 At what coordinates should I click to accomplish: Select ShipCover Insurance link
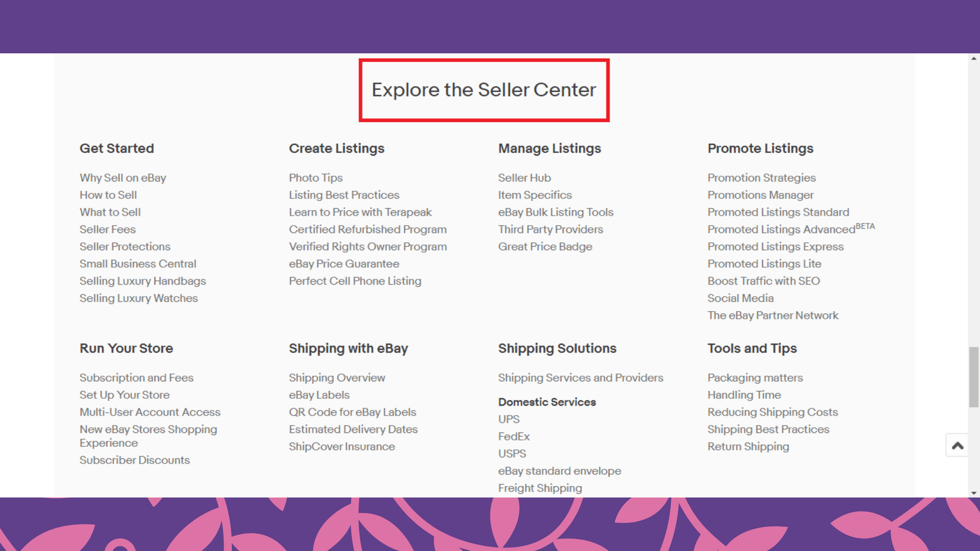(342, 446)
